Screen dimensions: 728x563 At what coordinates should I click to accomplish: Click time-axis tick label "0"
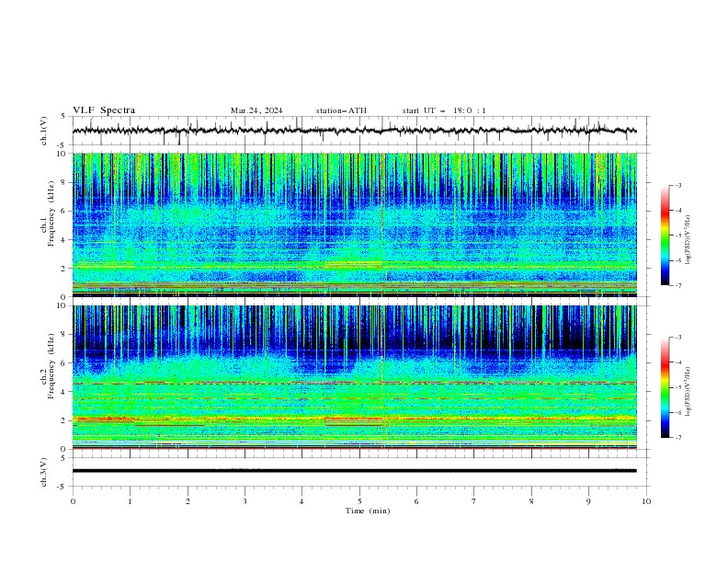click(x=73, y=501)
